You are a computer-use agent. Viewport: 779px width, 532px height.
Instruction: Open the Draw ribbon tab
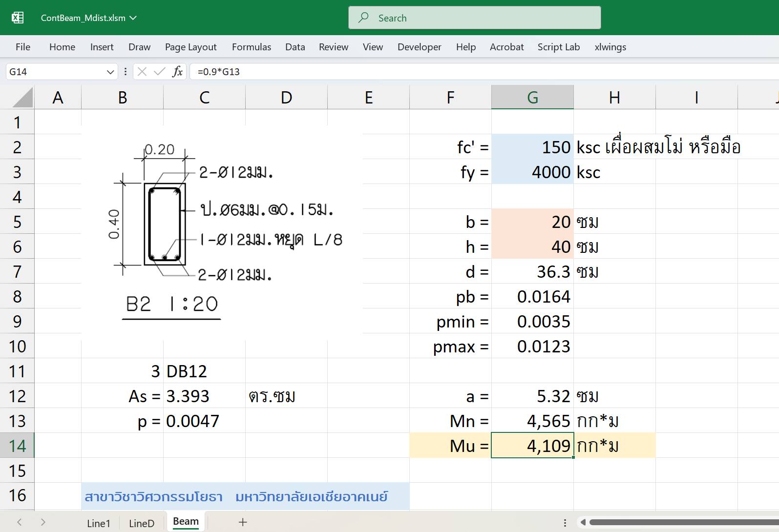click(x=139, y=47)
